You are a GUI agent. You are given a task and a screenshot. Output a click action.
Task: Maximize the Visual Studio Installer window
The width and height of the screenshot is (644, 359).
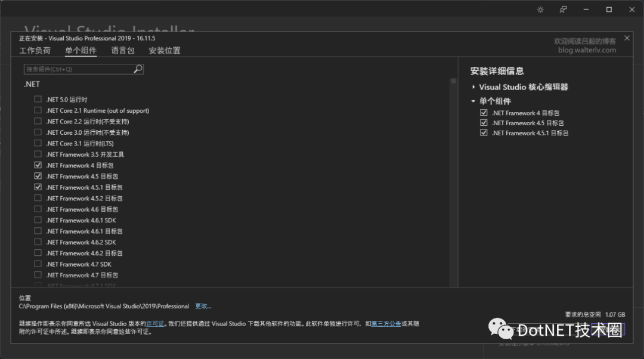tap(609, 10)
